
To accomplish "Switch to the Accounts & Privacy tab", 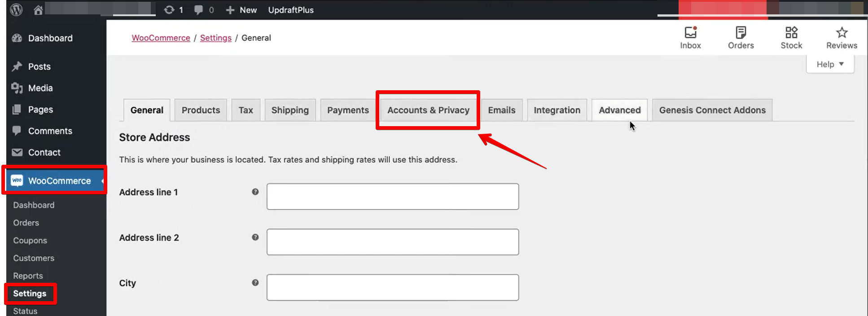I will 428,110.
